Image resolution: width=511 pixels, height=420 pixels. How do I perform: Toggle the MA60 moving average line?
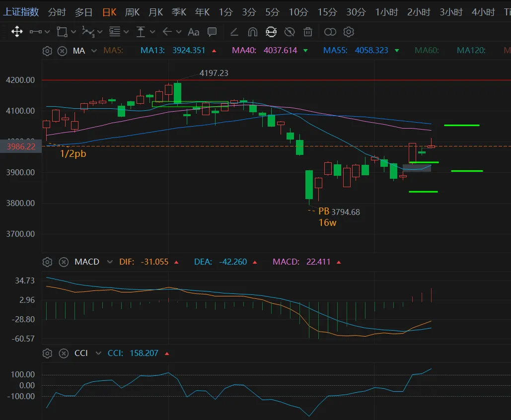(427, 51)
